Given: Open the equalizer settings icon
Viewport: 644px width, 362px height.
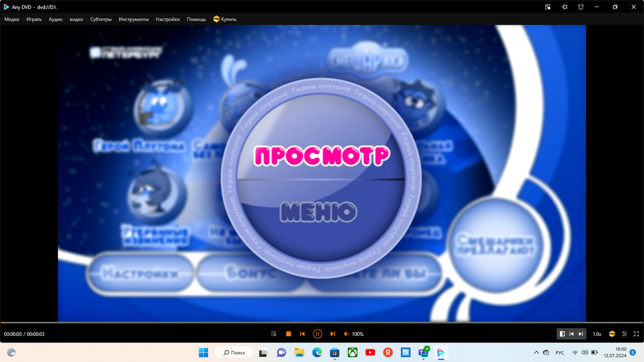Looking at the screenshot, I should click(x=624, y=333).
